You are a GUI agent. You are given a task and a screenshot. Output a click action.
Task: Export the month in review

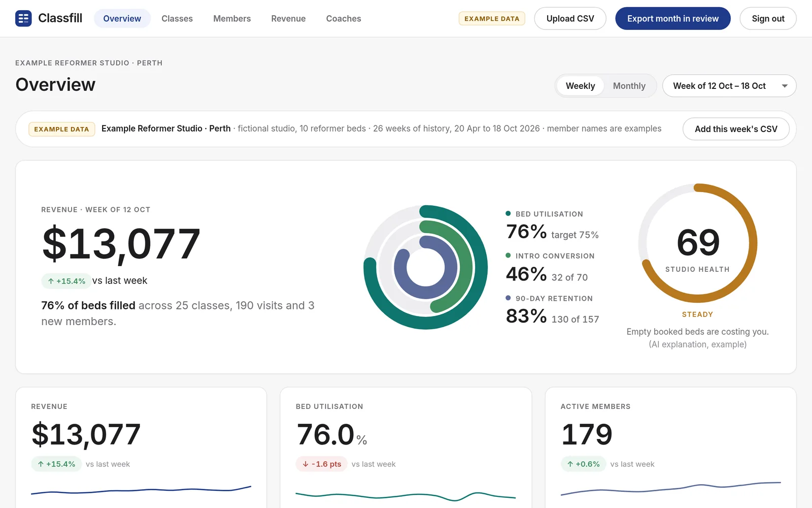673,18
